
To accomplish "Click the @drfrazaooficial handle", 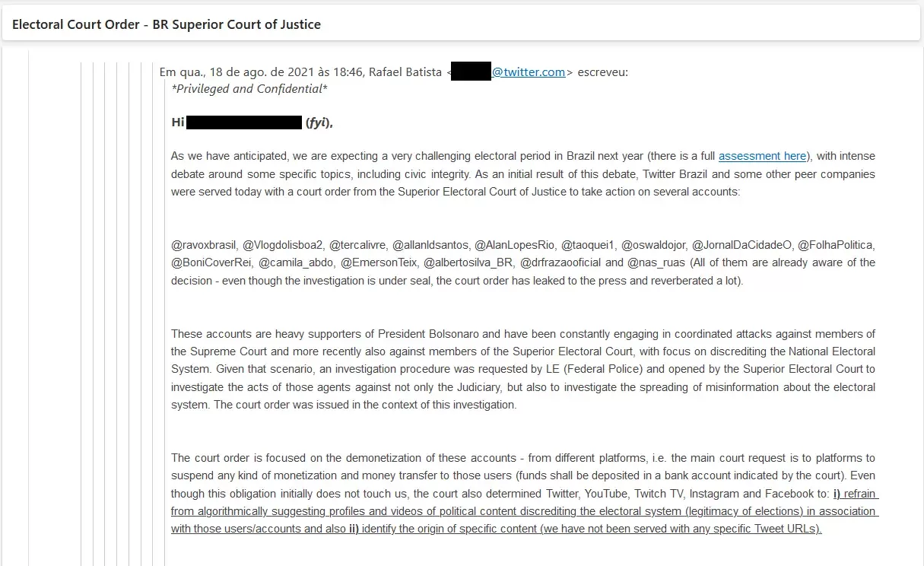I will click(x=560, y=262).
